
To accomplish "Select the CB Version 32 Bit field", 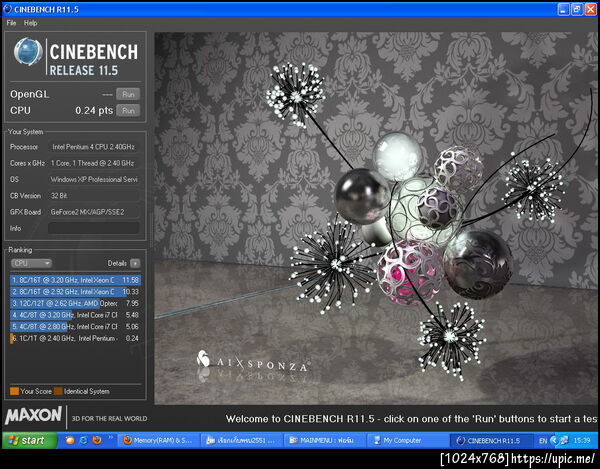I will [x=93, y=196].
